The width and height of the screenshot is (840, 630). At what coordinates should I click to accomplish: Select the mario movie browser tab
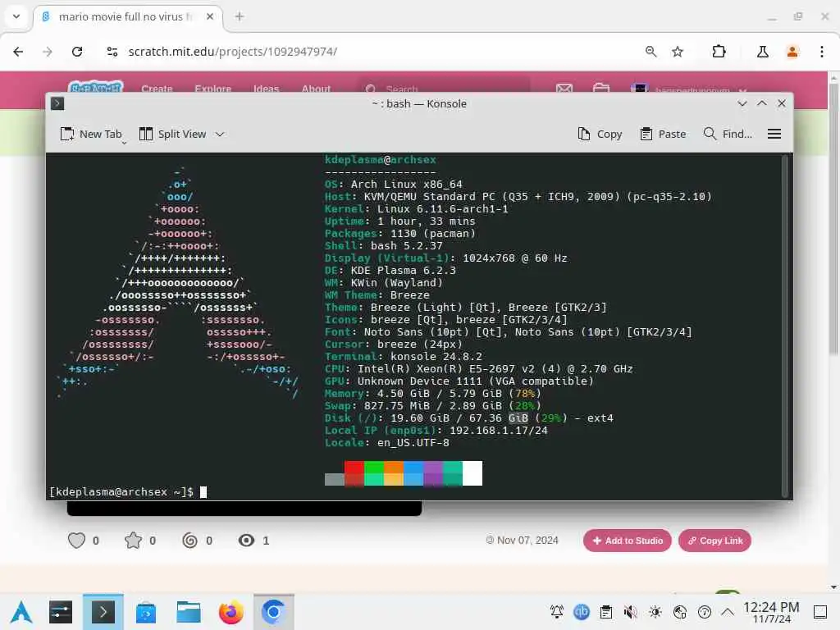129,16
